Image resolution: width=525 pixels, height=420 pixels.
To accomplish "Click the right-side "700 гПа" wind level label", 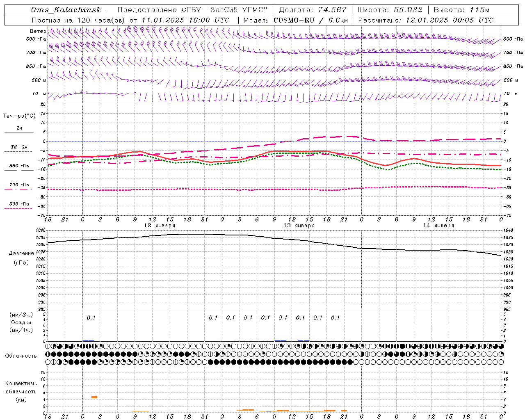I will tap(513, 52).
